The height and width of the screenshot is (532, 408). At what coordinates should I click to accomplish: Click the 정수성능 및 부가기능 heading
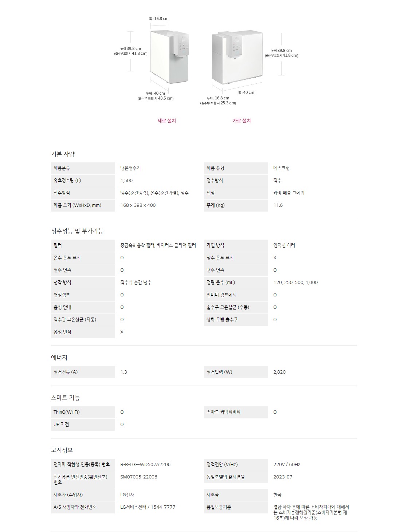(77, 231)
